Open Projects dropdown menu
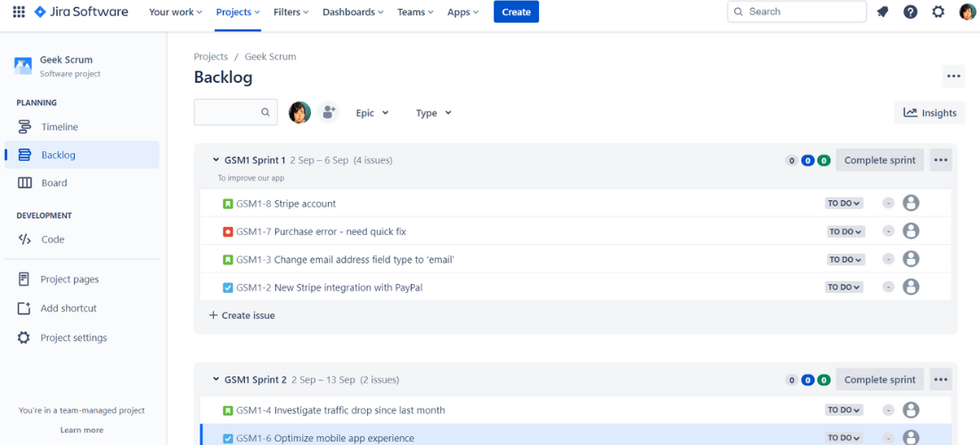The image size is (980, 445). [238, 12]
